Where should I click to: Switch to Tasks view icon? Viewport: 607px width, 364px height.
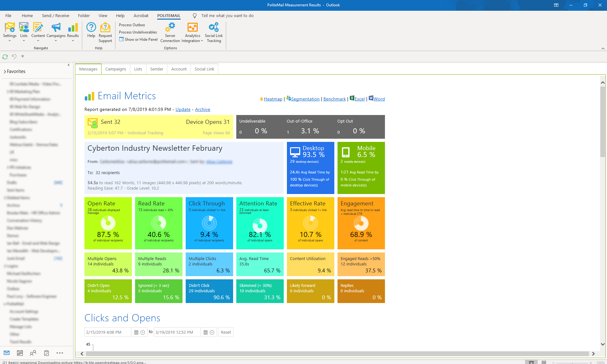(x=46, y=353)
